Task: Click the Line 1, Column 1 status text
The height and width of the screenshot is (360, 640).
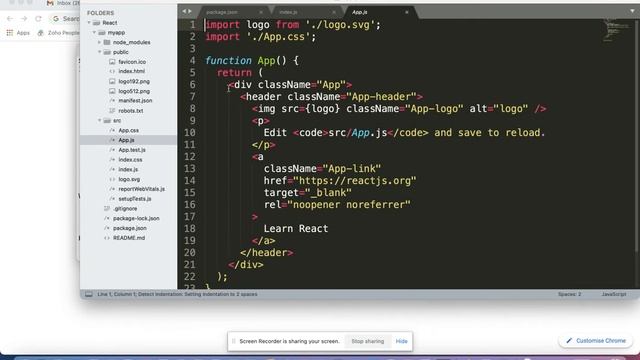Action: click(x=177, y=294)
